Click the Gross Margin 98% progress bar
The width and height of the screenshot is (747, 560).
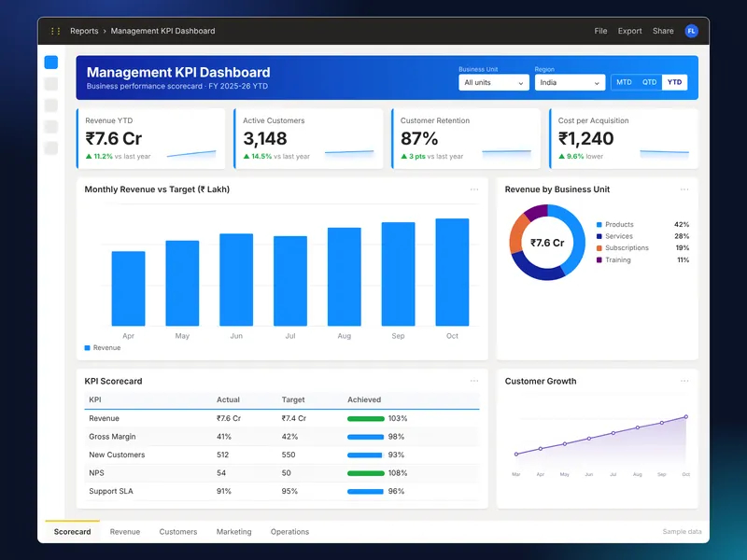pos(365,437)
